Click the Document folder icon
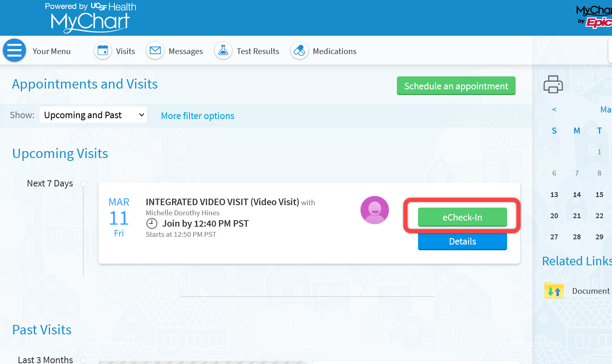 point(554,291)
